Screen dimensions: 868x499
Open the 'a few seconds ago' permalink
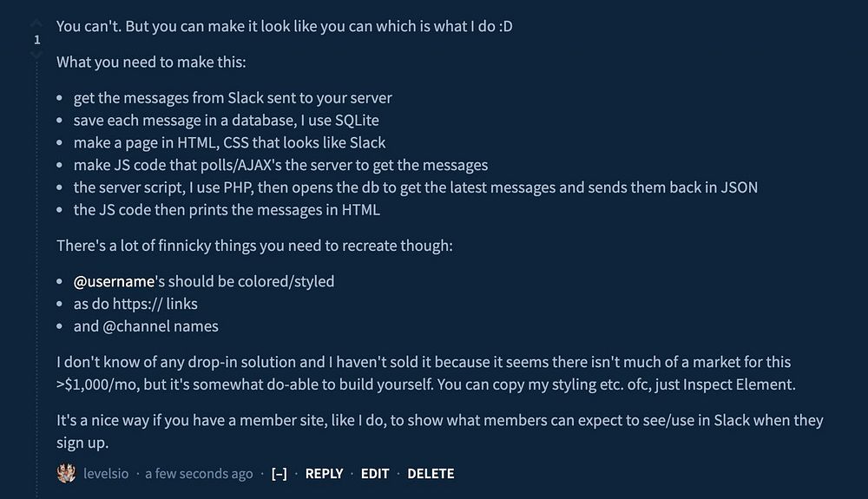coord(199,474)
